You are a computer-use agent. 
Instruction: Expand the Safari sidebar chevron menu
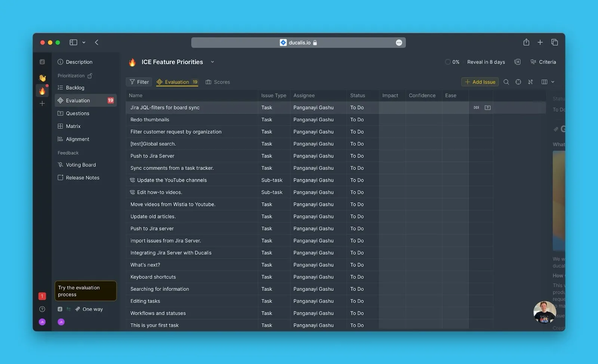84,43
